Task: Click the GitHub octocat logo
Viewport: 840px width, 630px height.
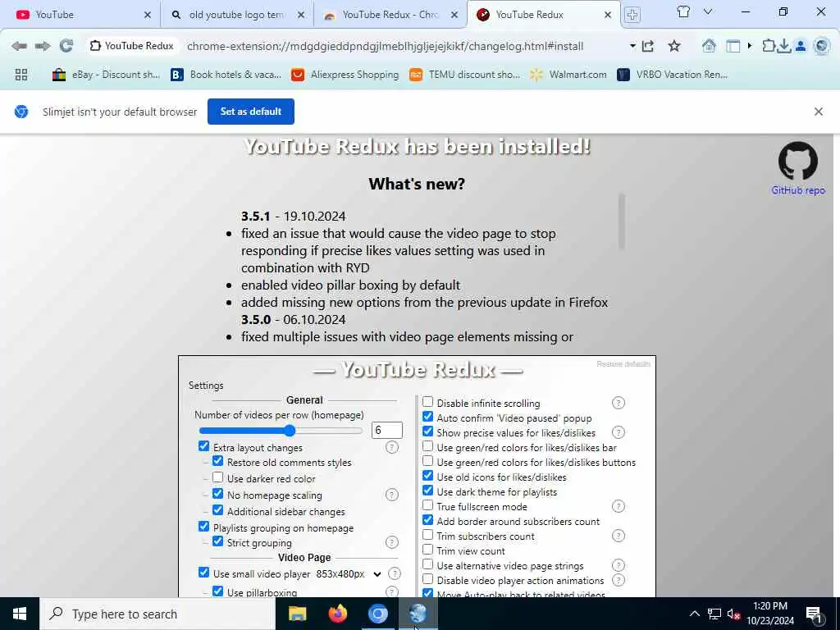Action: pos(797,161)
